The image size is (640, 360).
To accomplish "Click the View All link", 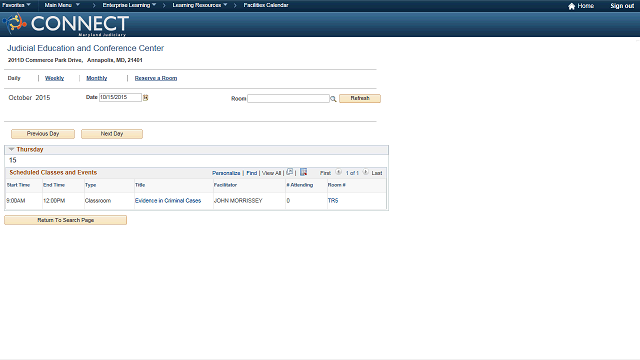I will tap(271, 173).
